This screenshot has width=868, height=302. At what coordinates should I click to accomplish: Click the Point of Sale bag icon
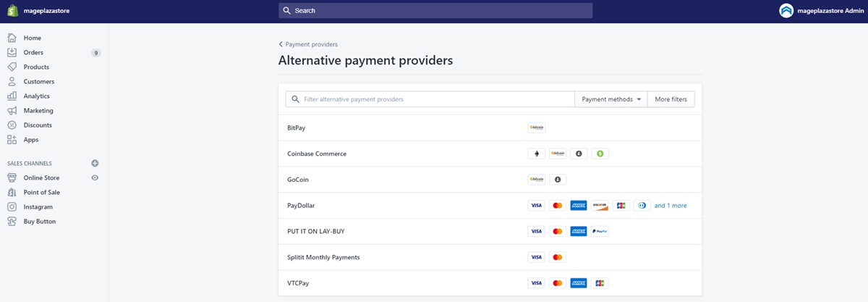(12, 192)
